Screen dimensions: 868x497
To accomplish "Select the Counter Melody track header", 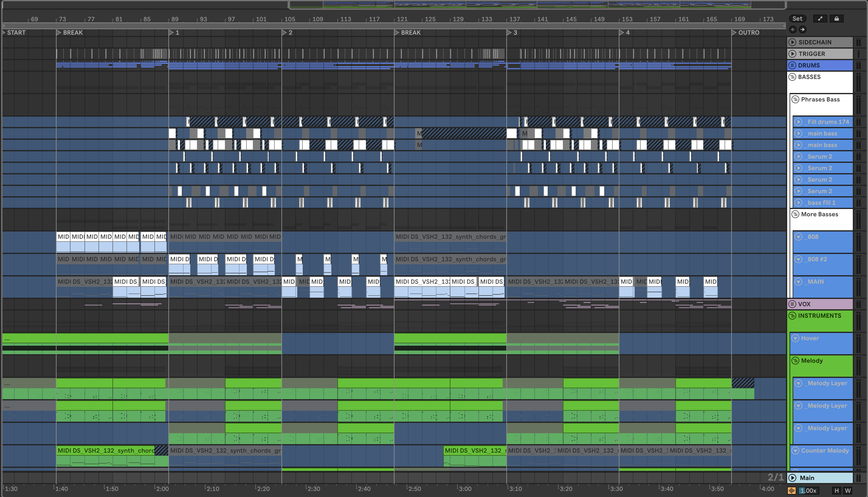I will pyautogui.click(x=825, y=451).
